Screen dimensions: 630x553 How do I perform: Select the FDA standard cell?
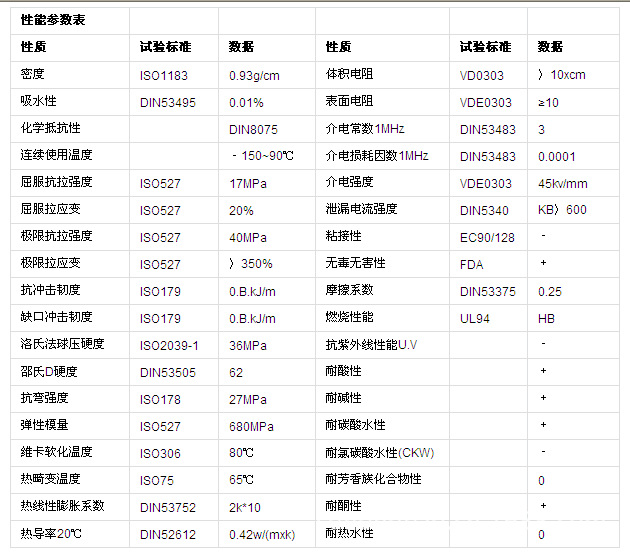(x=471, y=263)
